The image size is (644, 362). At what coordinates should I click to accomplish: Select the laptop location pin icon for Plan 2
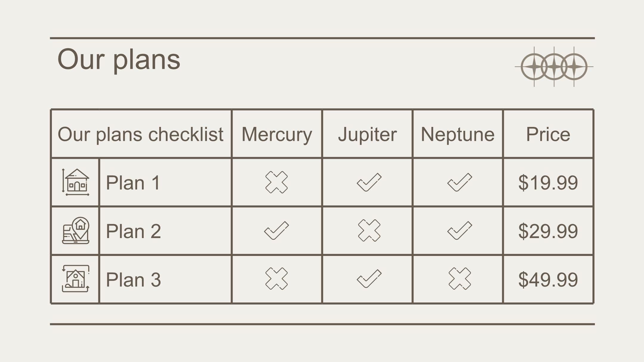click(75, 230)
